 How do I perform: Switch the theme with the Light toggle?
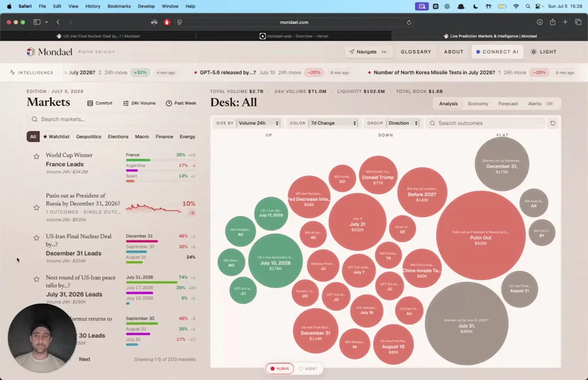tap(544, 52)
